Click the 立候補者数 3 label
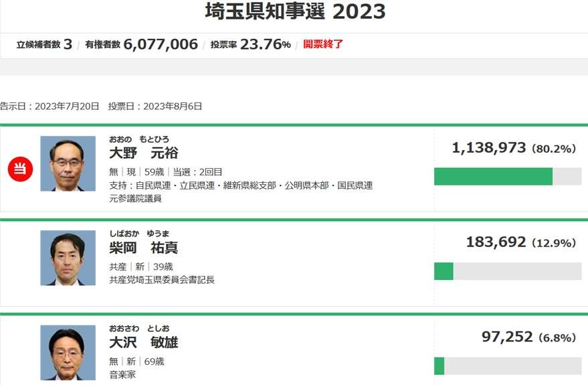588x385 pixels. coord(44,44)
